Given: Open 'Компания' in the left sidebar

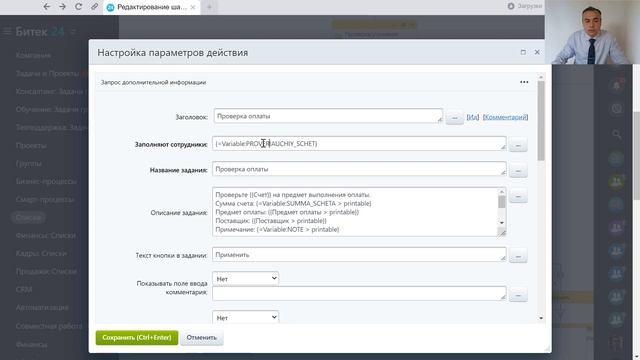Looking at the screenshot, I should tap(33, 55).
